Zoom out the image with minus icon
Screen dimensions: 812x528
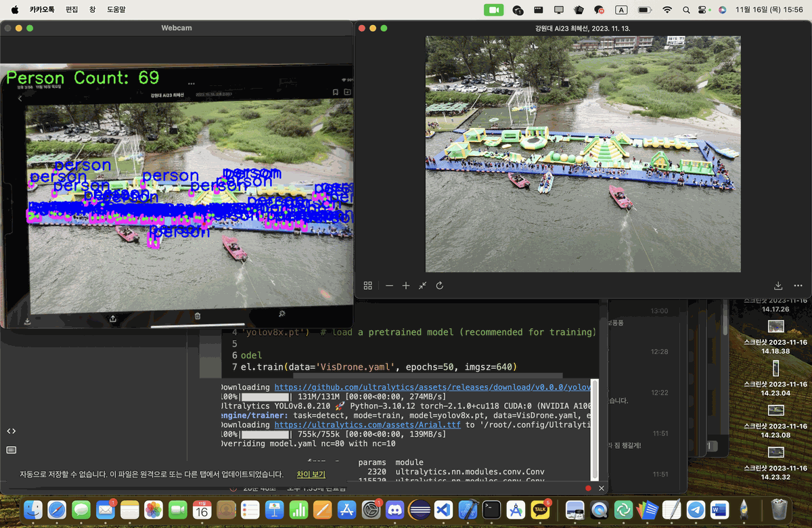click(x=389, y=286)
